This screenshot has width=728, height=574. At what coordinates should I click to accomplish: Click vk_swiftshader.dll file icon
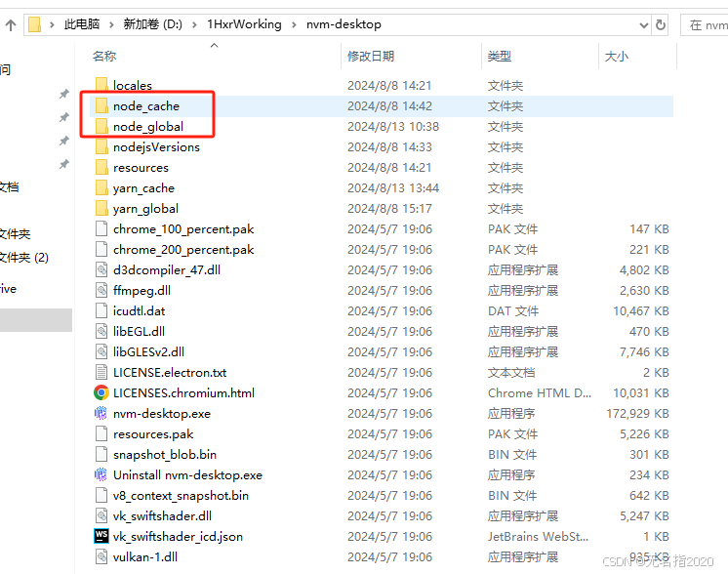click(101, 515)
